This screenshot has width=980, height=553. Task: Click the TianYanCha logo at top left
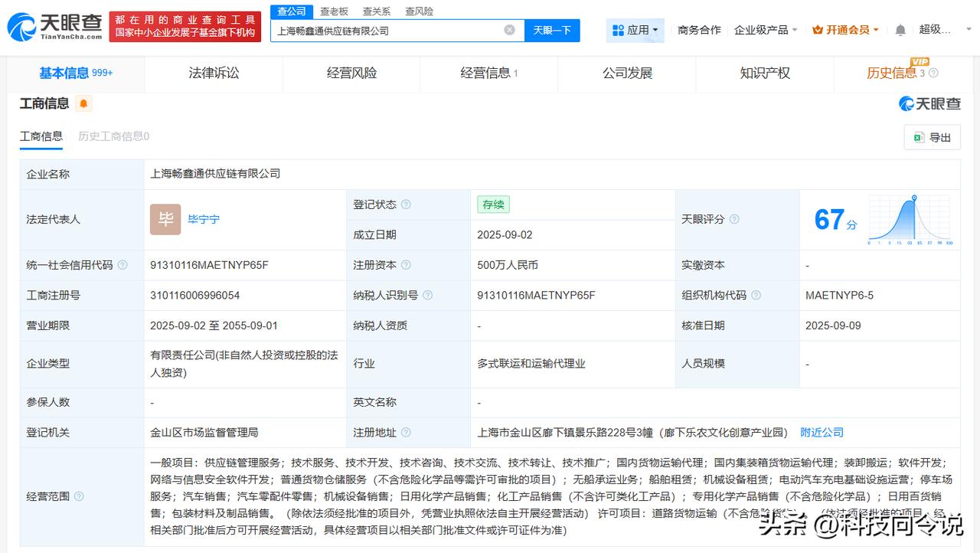coord(54,27)
